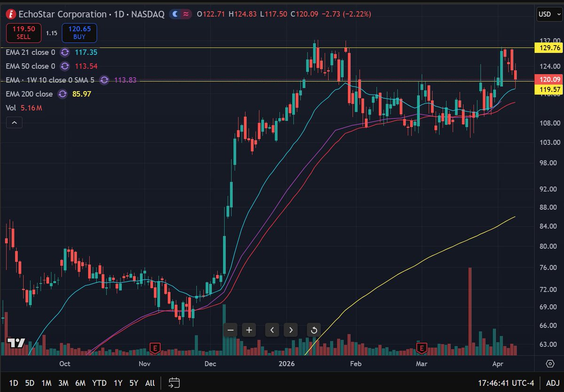The width and height of the screenshot is (564, 392).
Task: Click the 1.15 spread value
Action: click(x=51, y=33)
